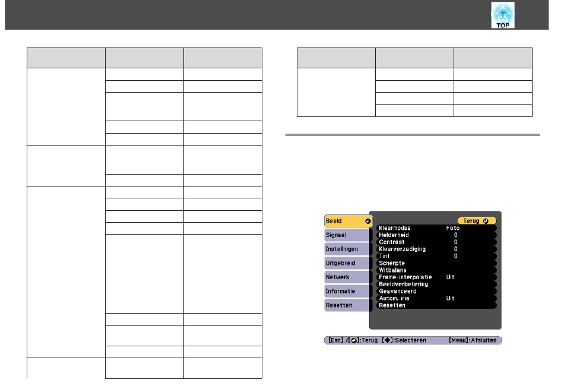Select the Geavanceerd entry

[436, 291]
